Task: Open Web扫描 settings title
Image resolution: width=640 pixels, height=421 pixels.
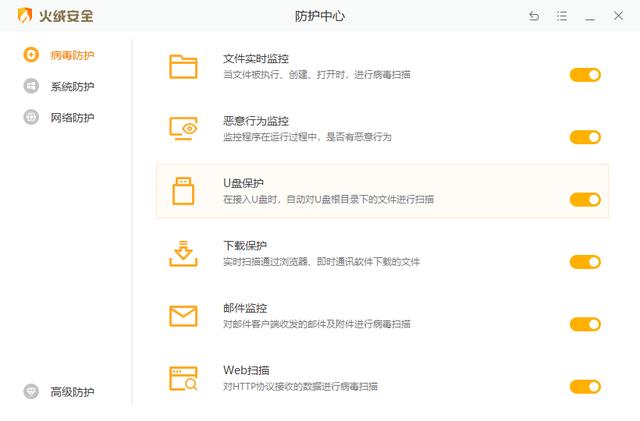Action: pyautogui.click(x=246, y=370)
